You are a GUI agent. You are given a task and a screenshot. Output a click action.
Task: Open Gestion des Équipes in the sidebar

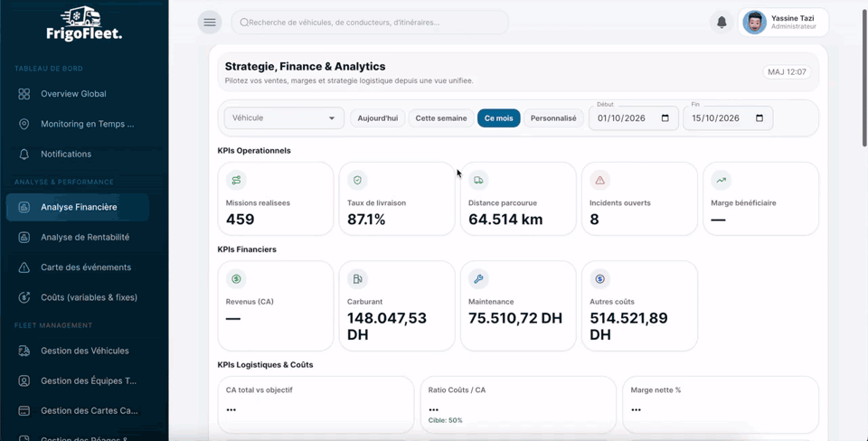pyautogui.click(x=78, y=381)
